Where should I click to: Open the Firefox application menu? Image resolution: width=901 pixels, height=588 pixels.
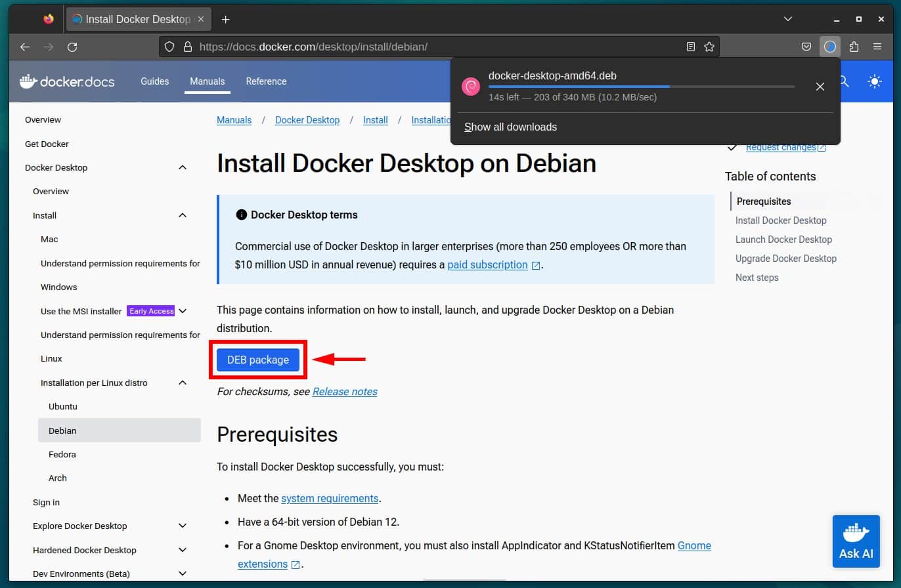(x=877, y=47)
